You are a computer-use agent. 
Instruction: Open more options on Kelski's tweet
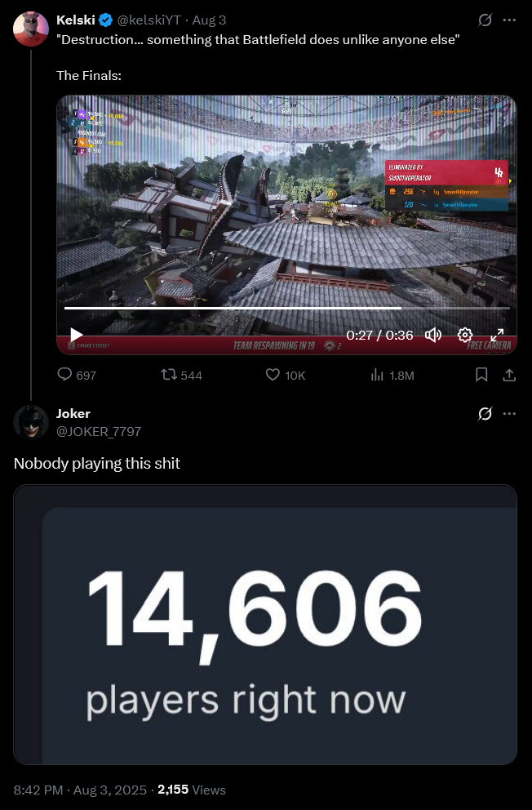[x=509, y=20]
